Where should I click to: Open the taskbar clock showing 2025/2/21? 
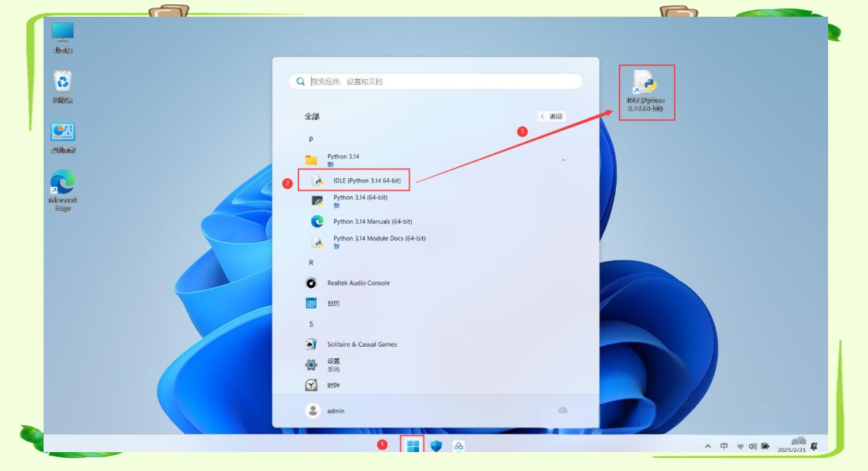coord(792,446)
